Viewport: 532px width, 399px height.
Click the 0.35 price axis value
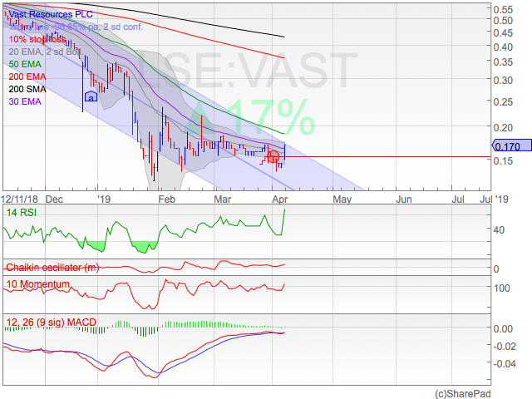pyautogui.click(x=503, y=62)
